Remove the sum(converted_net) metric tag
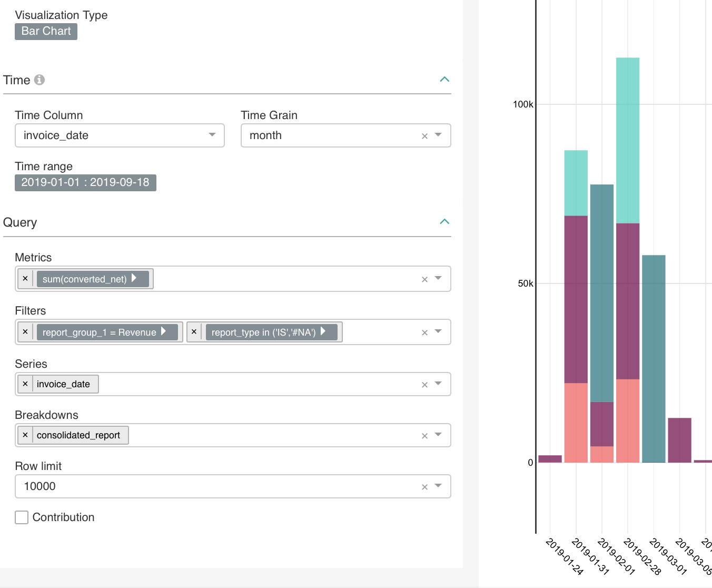This screenshot has height=588, width=712. [x=25, y=279]
